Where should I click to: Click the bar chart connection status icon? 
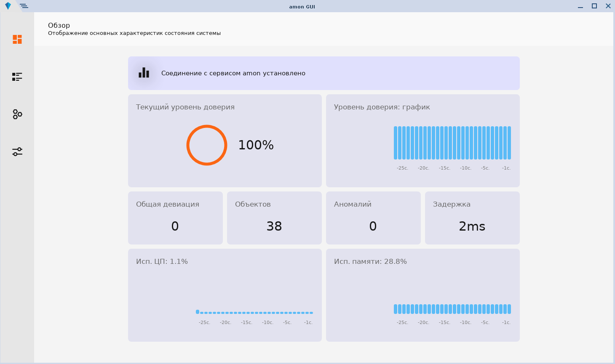pyautogui.click(x=144, y=73)
